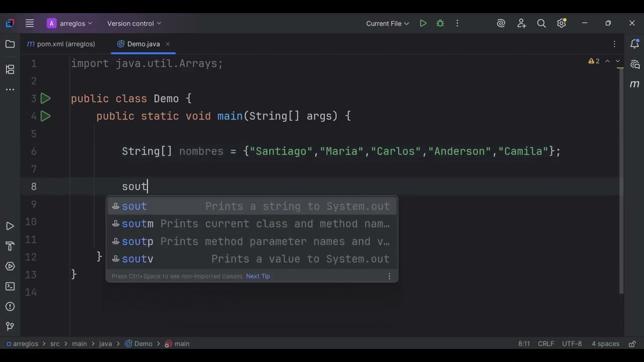Open the Code With Me add user icon
The image size is (644, 362).
coord(521,23)
